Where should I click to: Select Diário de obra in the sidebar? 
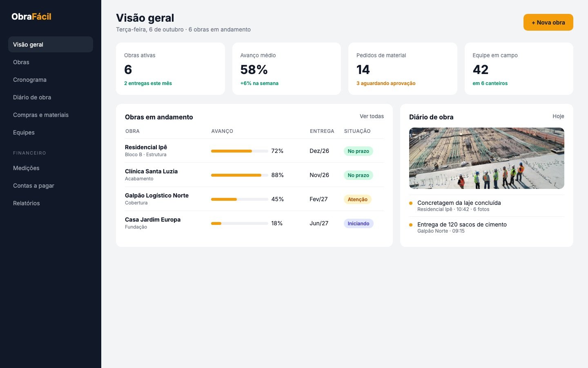pos(51,97)
